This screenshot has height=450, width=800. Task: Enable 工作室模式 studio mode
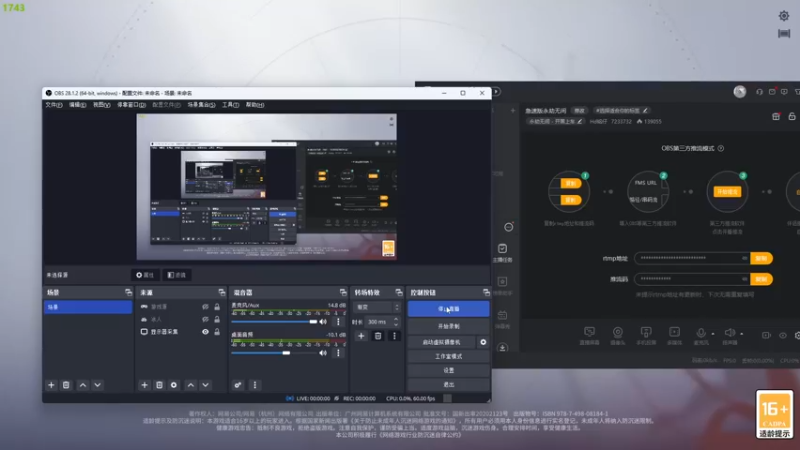point(448,356)
